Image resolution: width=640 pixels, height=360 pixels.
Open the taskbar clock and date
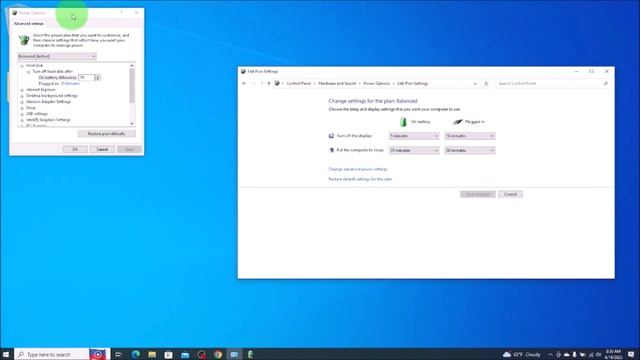613,354
